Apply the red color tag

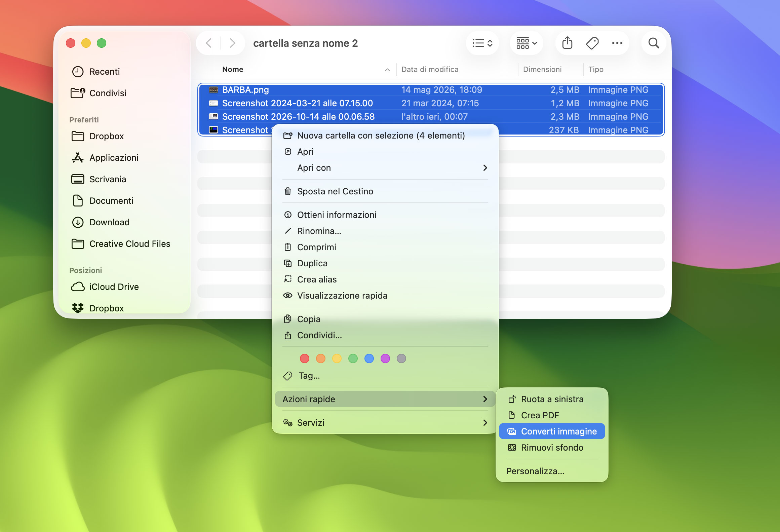(x=304, y=358)
